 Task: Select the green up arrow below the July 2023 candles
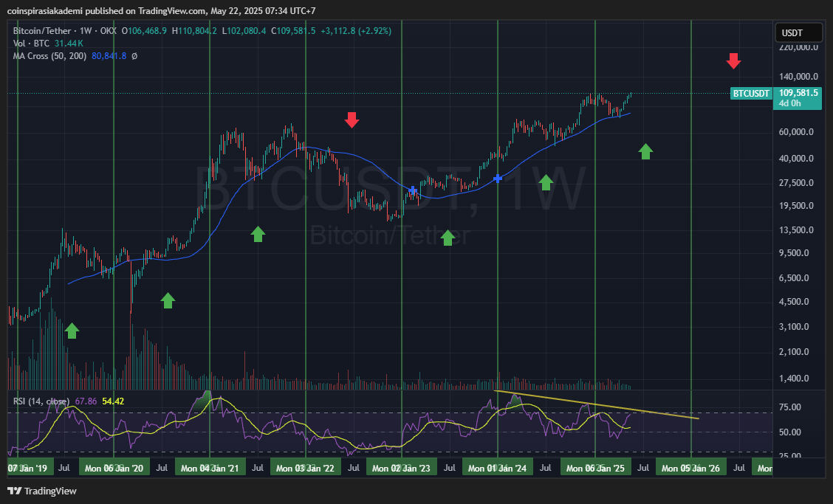tap(448, 238)
